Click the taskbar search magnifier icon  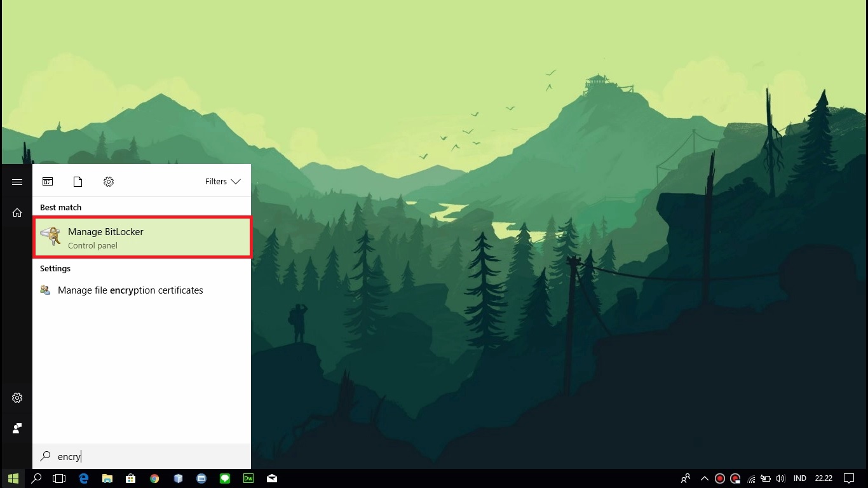[x=36, y=478]
